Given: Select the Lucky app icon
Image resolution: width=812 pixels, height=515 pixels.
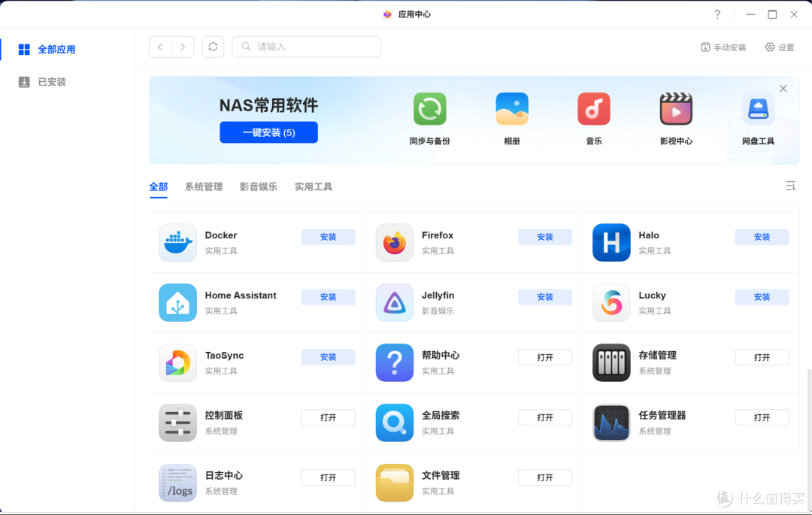Looking at the screenshot, I should [x=611, y=302].
